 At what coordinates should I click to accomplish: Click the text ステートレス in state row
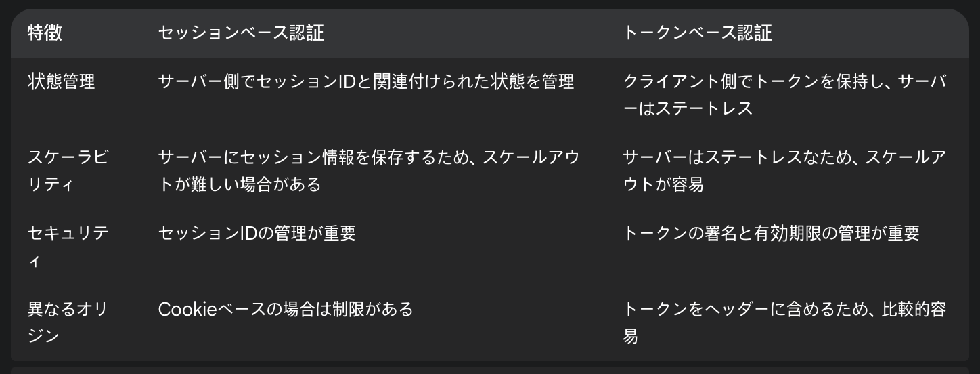(703, 108)
